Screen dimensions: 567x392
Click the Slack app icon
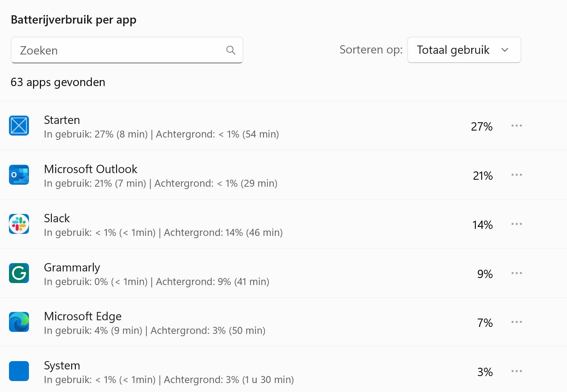coord(19,224)
